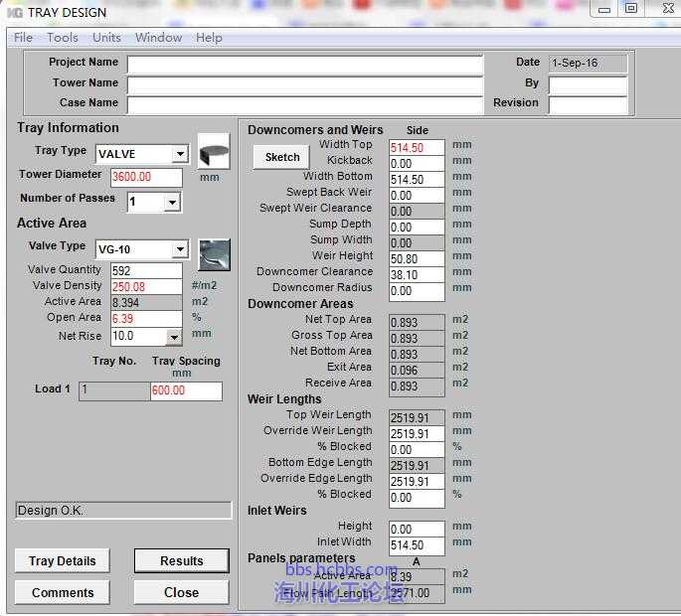Click the Inlet Width field
681x616 pixels.
pyautogui.click(x=417, y=545)
